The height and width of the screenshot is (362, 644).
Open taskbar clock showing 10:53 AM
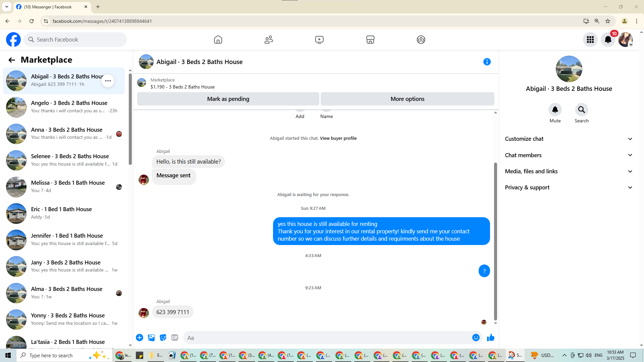(615, 355)
